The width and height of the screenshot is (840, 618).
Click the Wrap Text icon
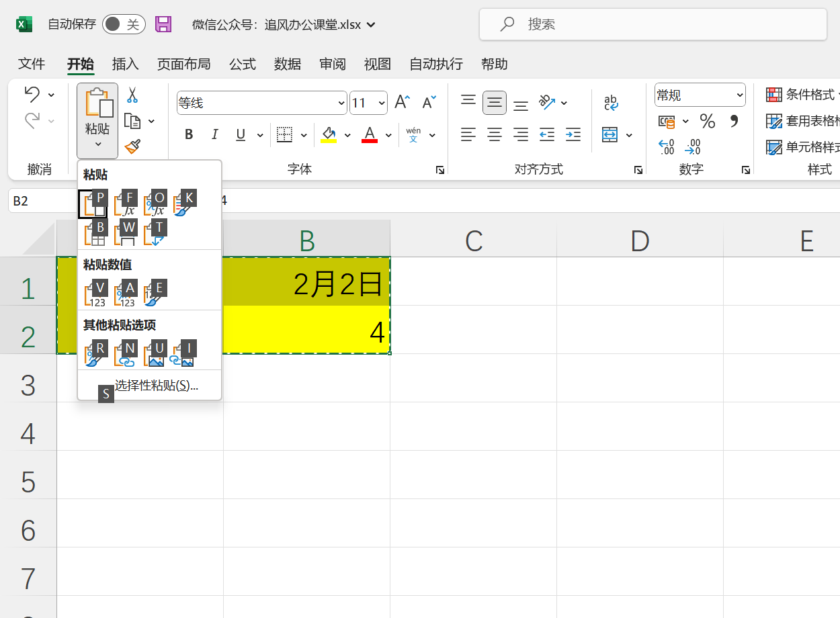pyautogui.click(x=611, y=102)
